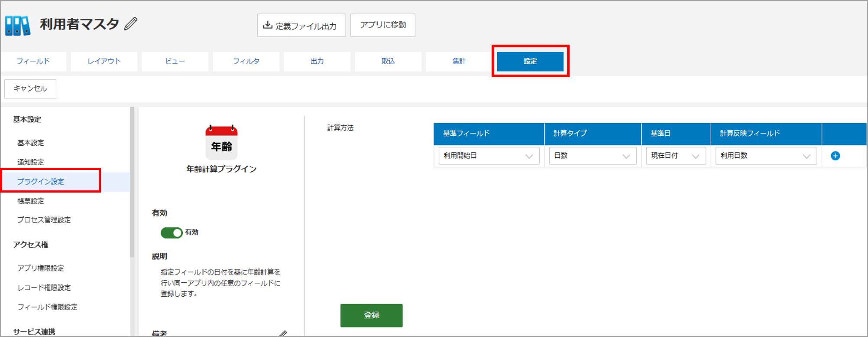The width and height of the screenshot is (868, 337).
Task: Open the 基準フィールド dropdown showing 利用開始日
Action: [x=489, y=156]
